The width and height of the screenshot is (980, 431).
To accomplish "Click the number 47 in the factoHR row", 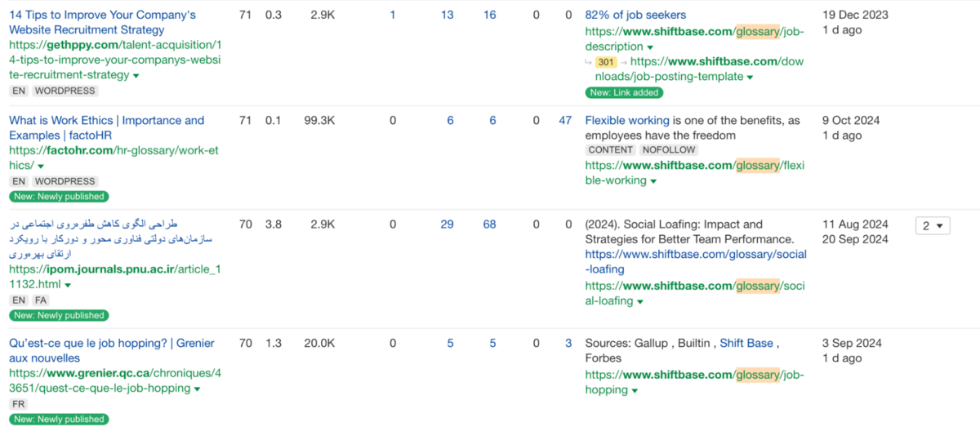I will pyautogui.click(x=565, y=120).
